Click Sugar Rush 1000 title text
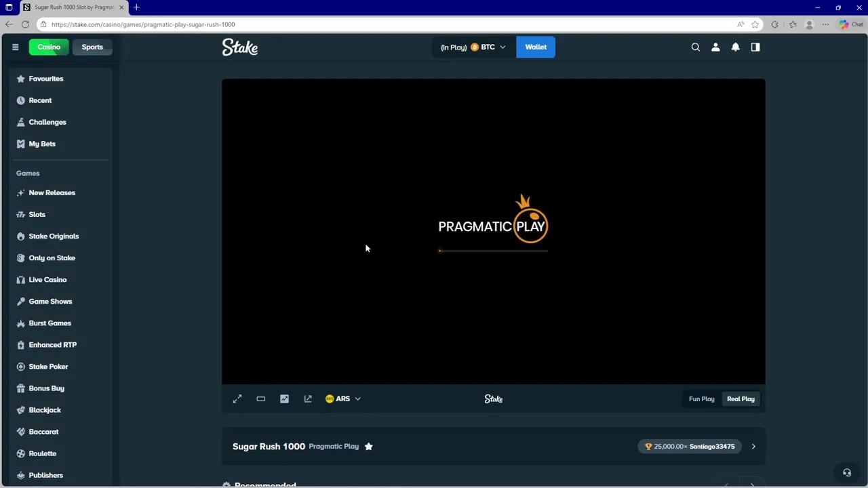Viewport: 868px width, 488px height. [x=269, y=446]
